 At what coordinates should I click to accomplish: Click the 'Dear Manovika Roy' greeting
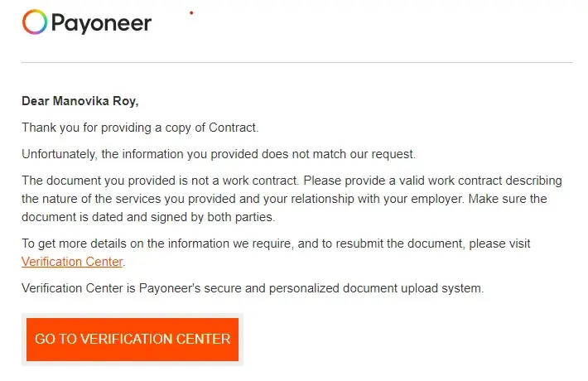click(80, 102)
